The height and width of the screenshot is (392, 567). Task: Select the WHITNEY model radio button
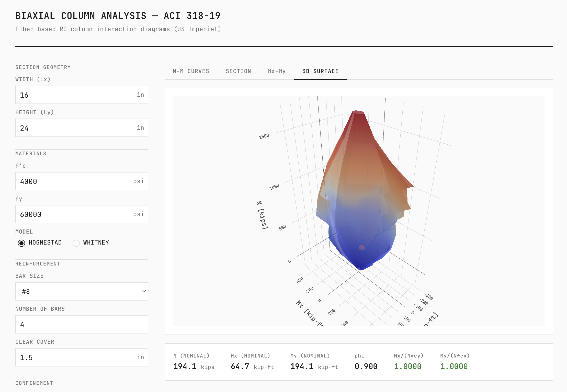tap(76, 243)
